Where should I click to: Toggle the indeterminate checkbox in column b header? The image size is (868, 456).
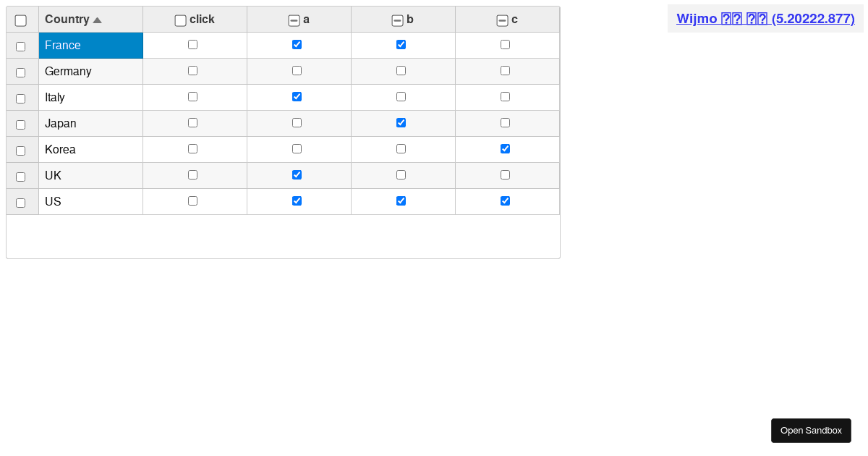[x=397, y=20]
